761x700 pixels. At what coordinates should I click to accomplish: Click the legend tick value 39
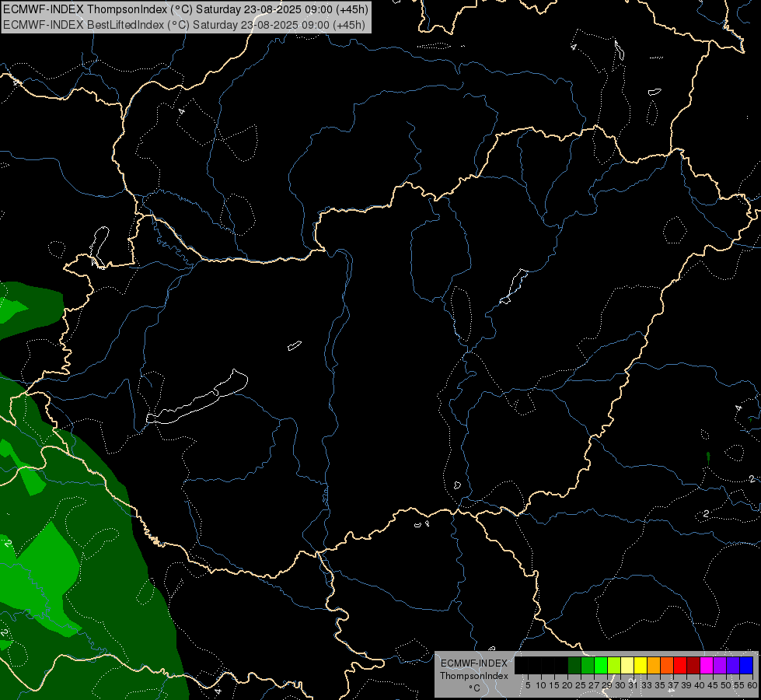click(x=686, y=685)
